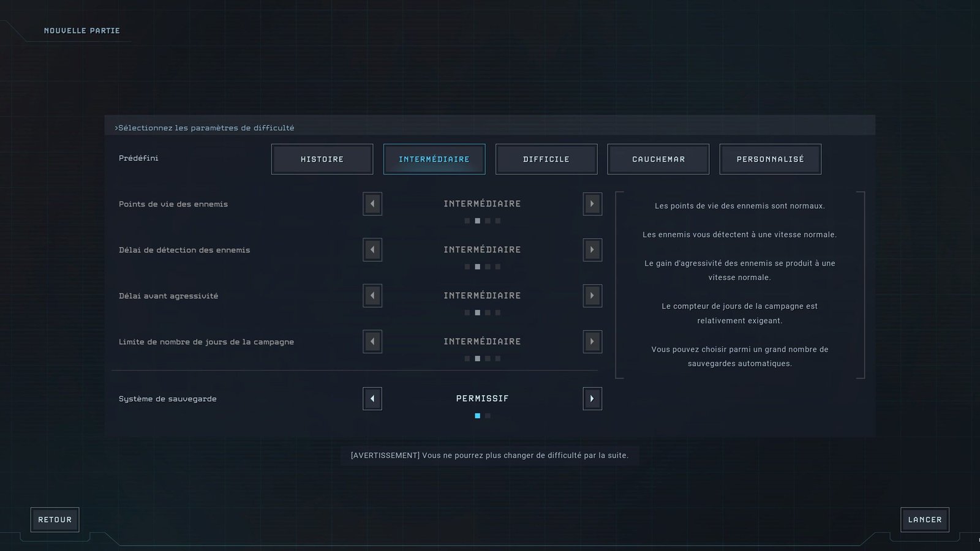The image size is (980, 551).
Task: Select the Histoire difficulty preset
Action: [x=322, y=159]
